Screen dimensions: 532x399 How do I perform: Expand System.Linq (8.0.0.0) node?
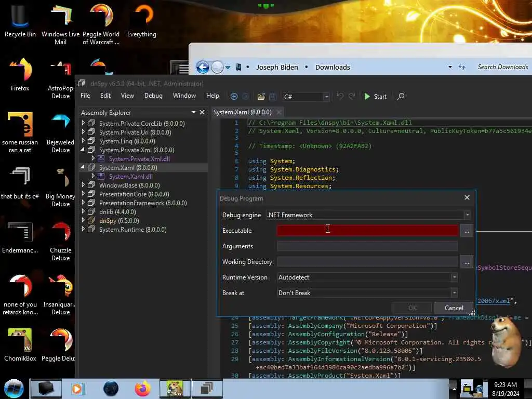coord(83,141)
